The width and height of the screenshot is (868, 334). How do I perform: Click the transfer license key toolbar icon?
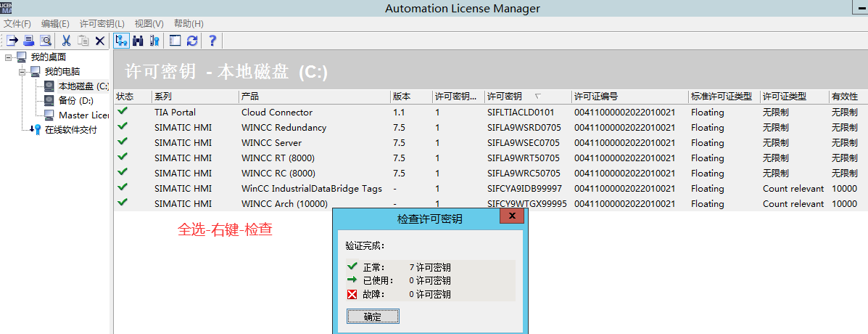click(12, 41)
